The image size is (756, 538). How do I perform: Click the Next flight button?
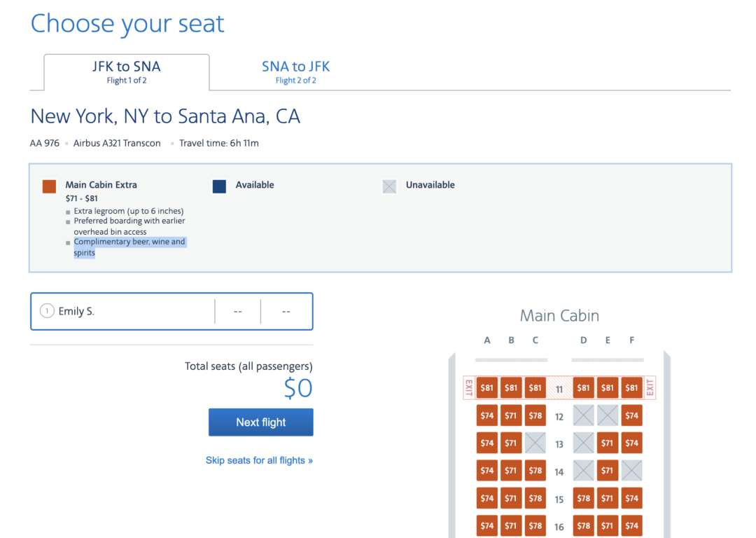tap(260, 422)
